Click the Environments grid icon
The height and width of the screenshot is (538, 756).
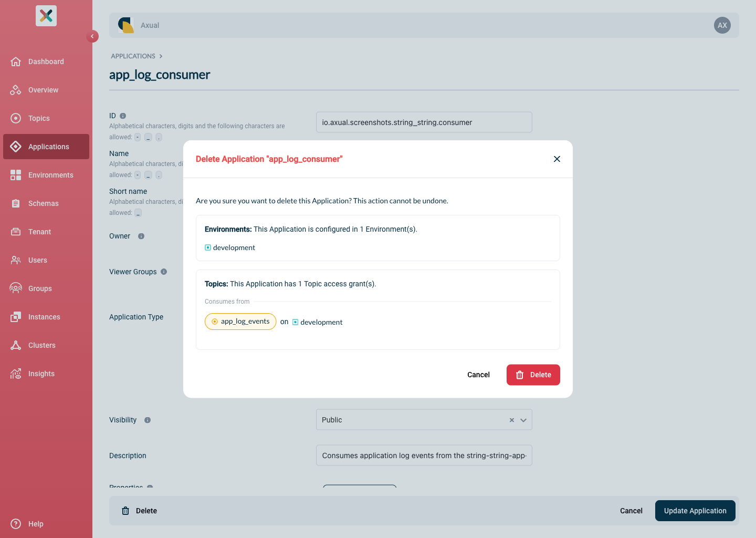(16, 175)
